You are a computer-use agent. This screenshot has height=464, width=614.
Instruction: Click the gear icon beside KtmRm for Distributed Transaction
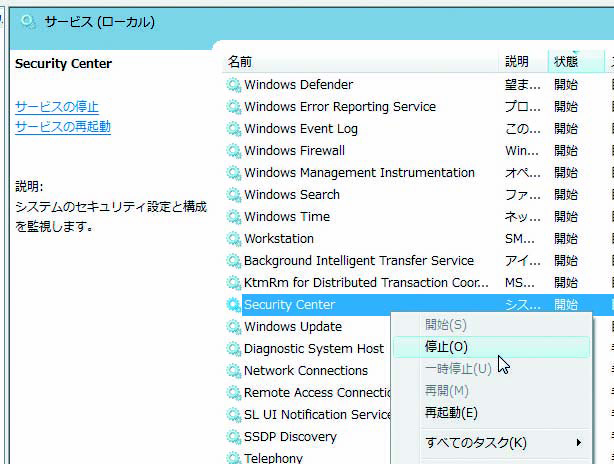pos(233,283)
